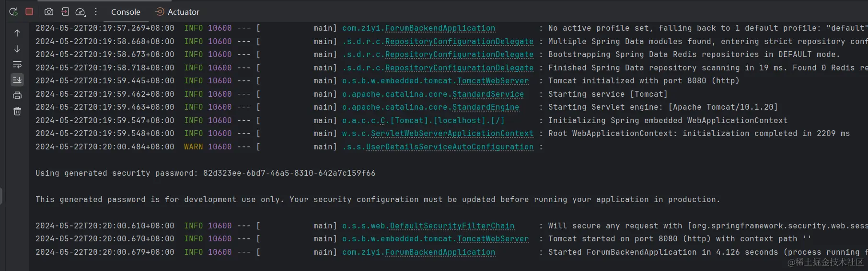
Task: Print the console output
Action: 17,95
